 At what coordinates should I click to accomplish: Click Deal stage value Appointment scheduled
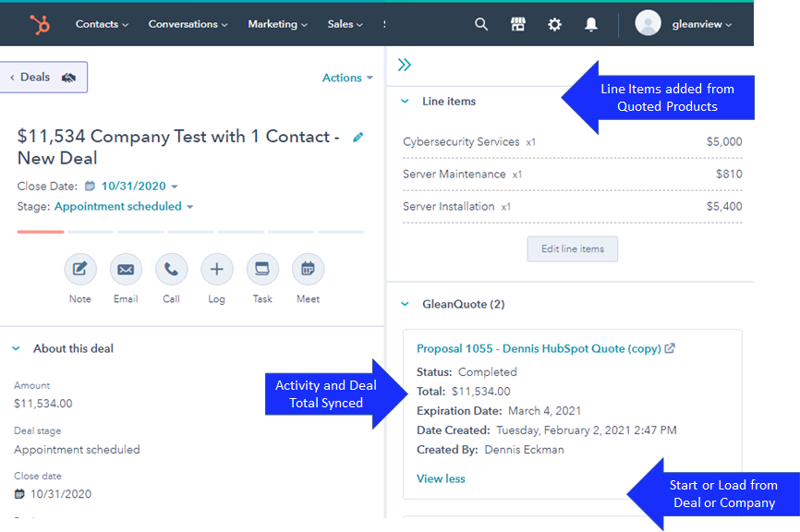click(x=77, y=450)
